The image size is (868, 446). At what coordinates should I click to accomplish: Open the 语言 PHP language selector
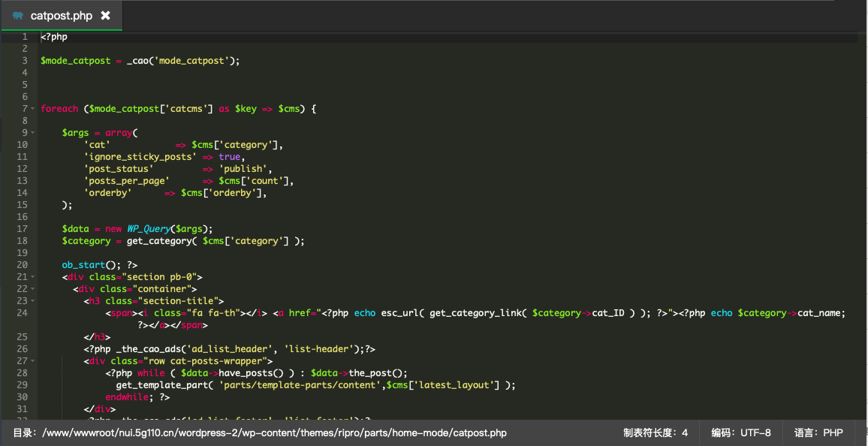tap(818, 433)
